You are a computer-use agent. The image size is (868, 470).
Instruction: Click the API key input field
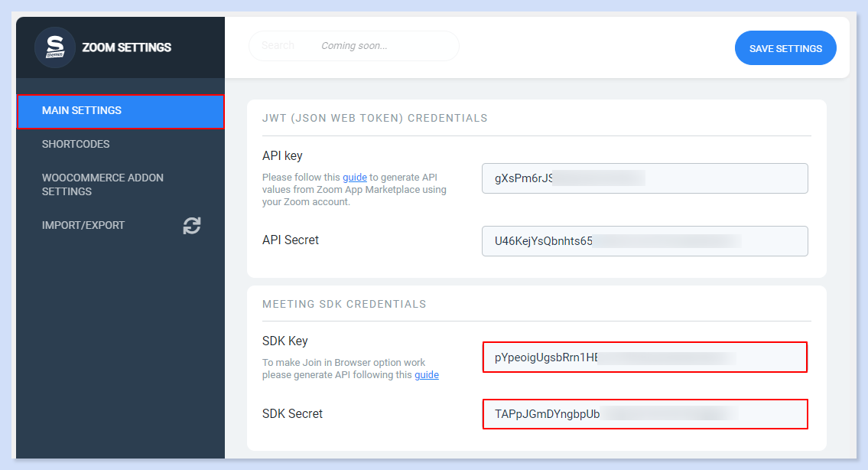click(645, 178)
